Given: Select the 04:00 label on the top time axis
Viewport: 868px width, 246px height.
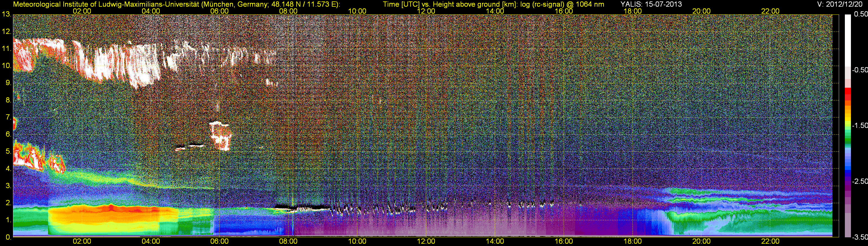Looking at the screenshot, I should pyautogui.click(x=151, y=11).
